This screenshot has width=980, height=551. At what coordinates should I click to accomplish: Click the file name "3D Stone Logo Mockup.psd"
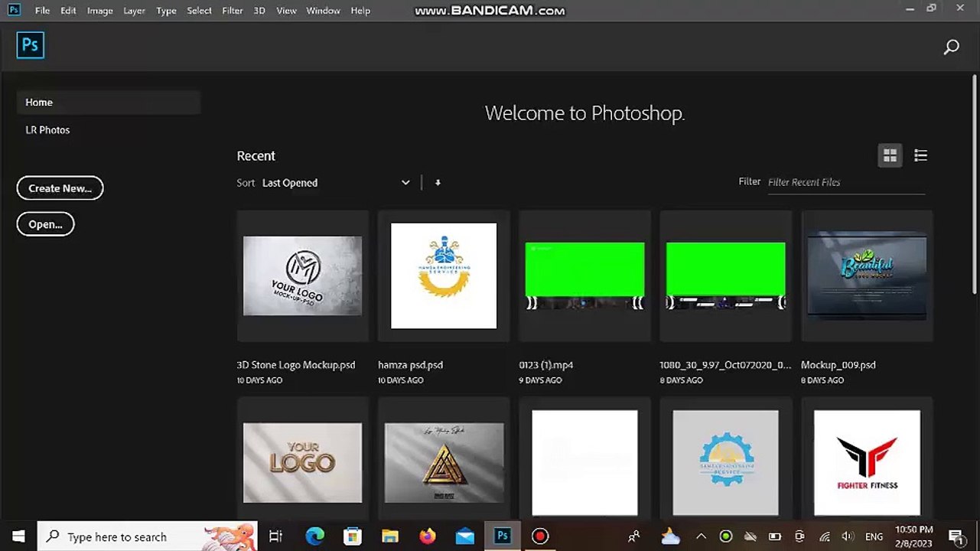coord(296,365)
